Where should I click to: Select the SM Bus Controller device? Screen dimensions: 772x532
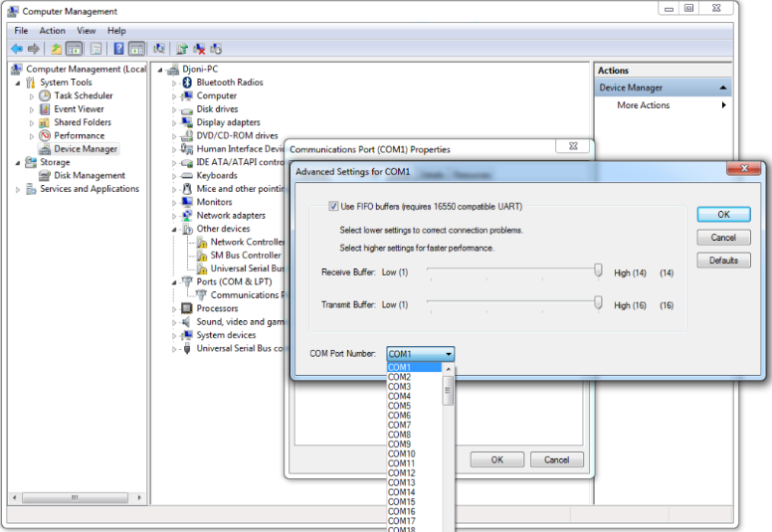point(246,256)
